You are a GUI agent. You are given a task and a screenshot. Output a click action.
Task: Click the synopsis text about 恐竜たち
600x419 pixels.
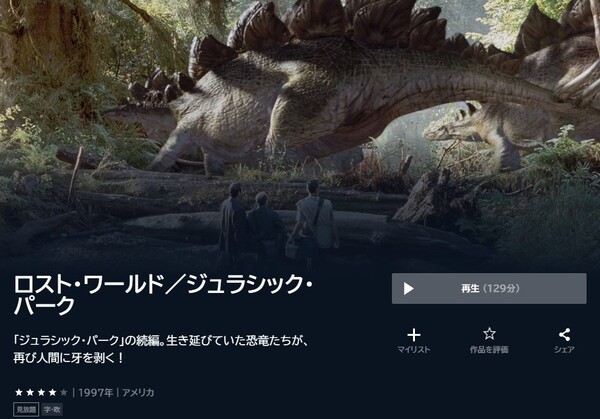161,349
